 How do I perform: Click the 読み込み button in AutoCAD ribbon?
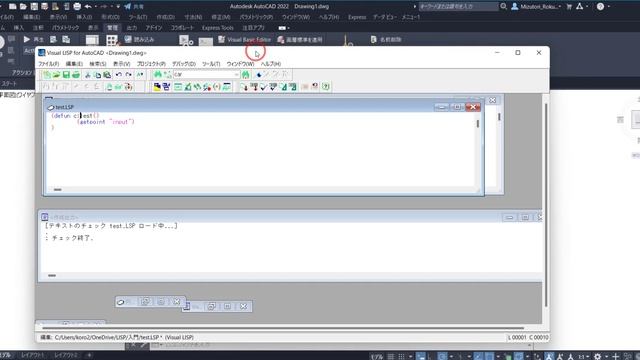139,40
